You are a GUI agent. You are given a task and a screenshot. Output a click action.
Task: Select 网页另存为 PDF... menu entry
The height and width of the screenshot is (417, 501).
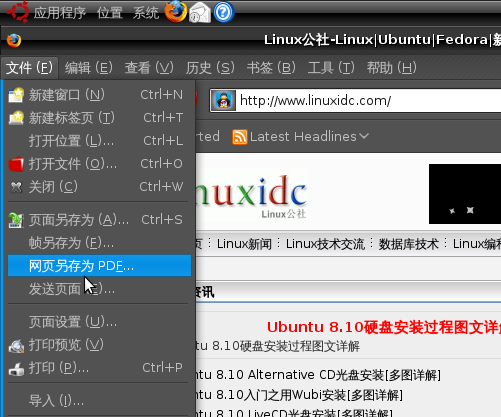[99, 266]
